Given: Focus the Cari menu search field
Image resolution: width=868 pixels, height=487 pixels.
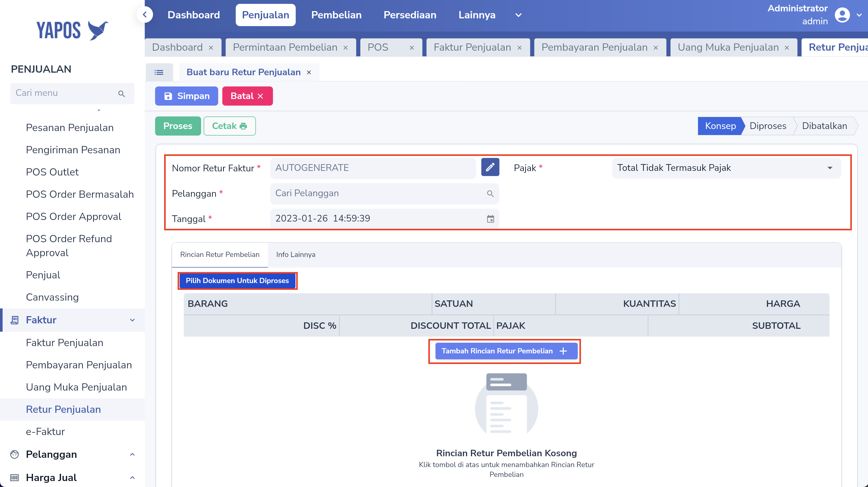Looking at the screenshot, I should pos(72,93).
